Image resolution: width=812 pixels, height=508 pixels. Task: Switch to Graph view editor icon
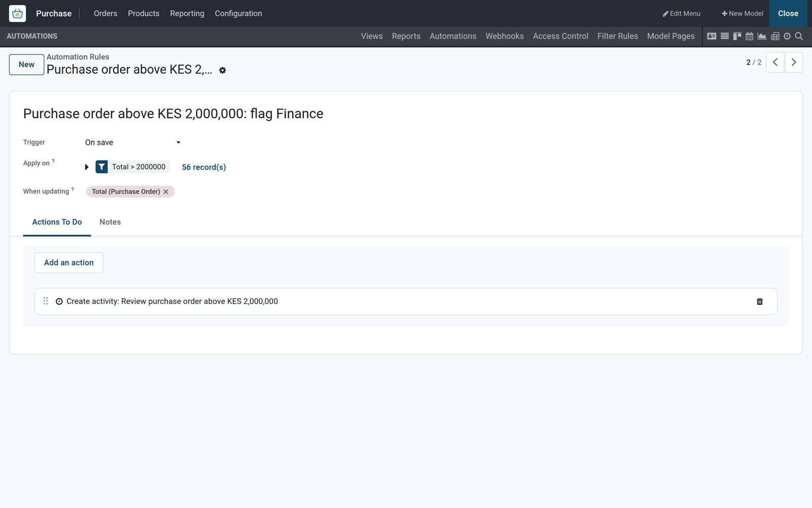tap(762, 36)
